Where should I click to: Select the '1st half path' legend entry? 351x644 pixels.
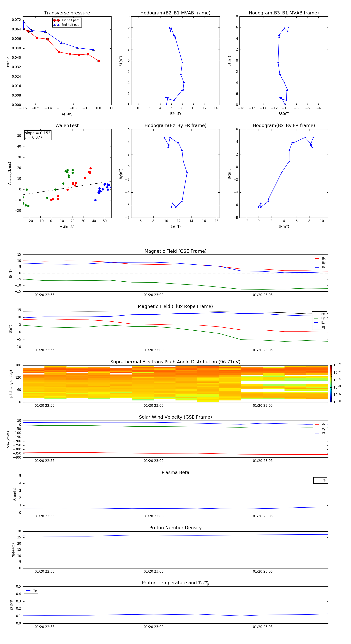pyautogui.click(x=67, y=20)
